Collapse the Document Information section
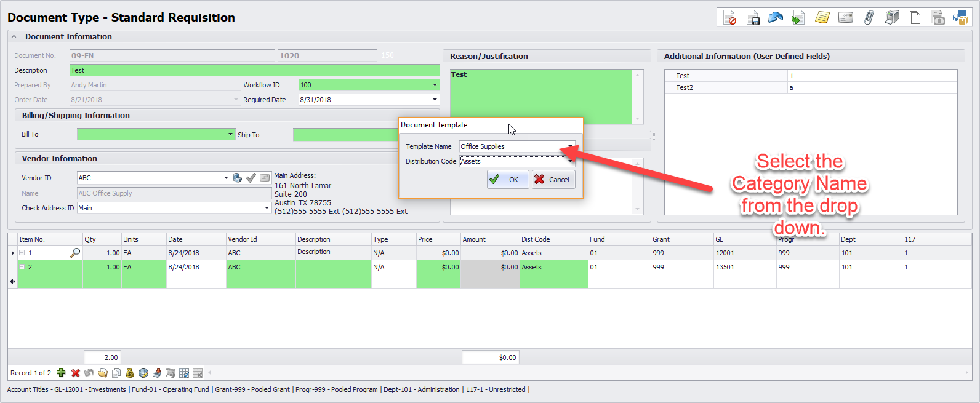Image resolution: width=980 pixels, height=403 pixels. (14, 37)
